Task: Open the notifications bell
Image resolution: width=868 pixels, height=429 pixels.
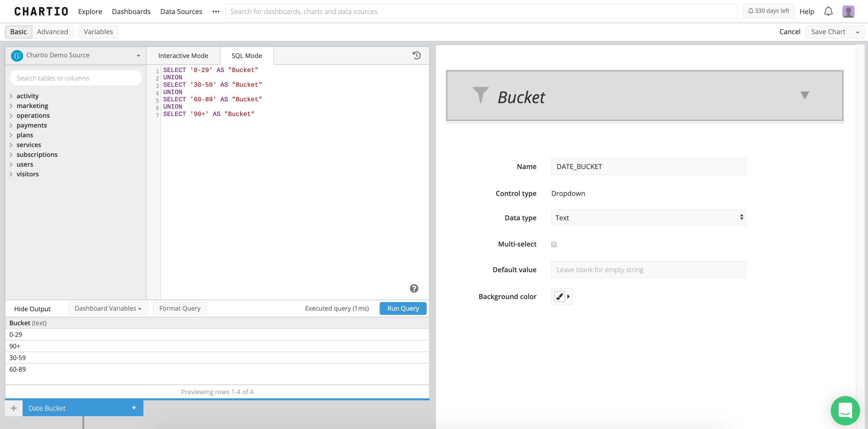Action: pyautogui.click(x=828, y=11)
